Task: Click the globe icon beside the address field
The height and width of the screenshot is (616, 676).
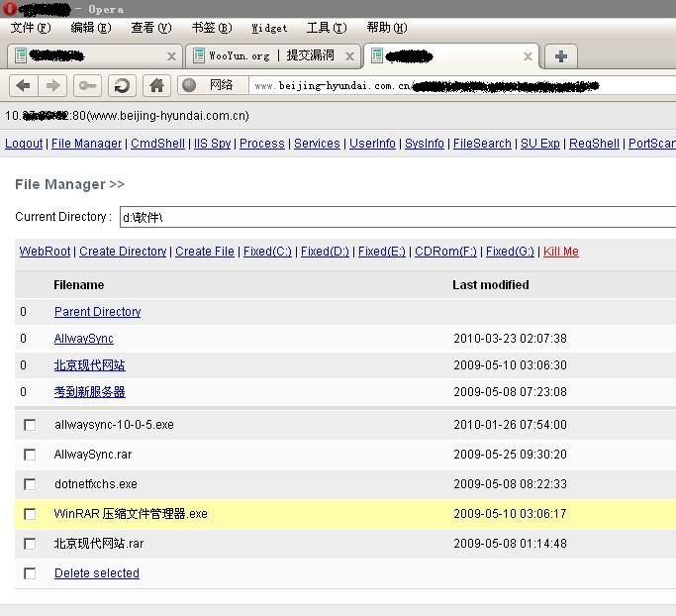Action: click(x=189, y=85)
